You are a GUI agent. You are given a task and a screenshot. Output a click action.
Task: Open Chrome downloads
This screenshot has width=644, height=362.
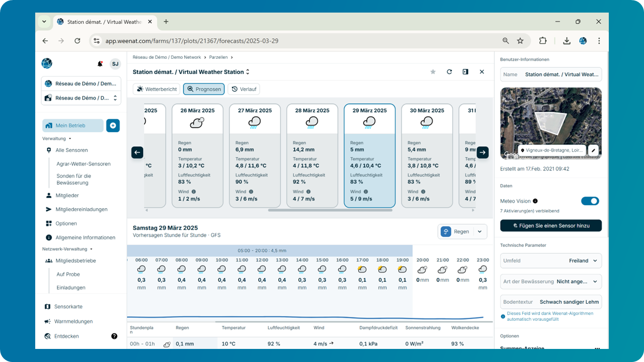coord(567,41)
